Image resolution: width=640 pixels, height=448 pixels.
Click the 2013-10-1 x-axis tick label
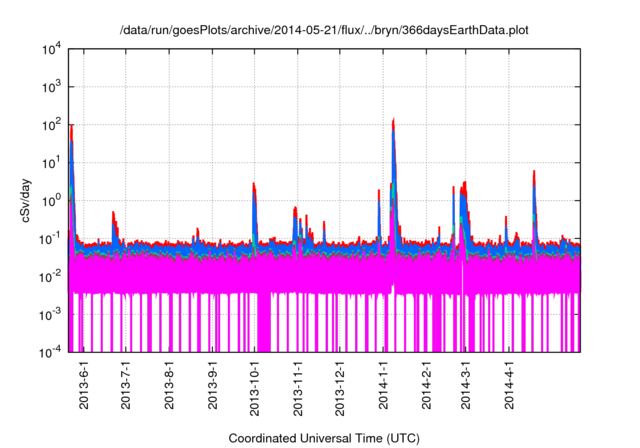[x=255, y=386]
